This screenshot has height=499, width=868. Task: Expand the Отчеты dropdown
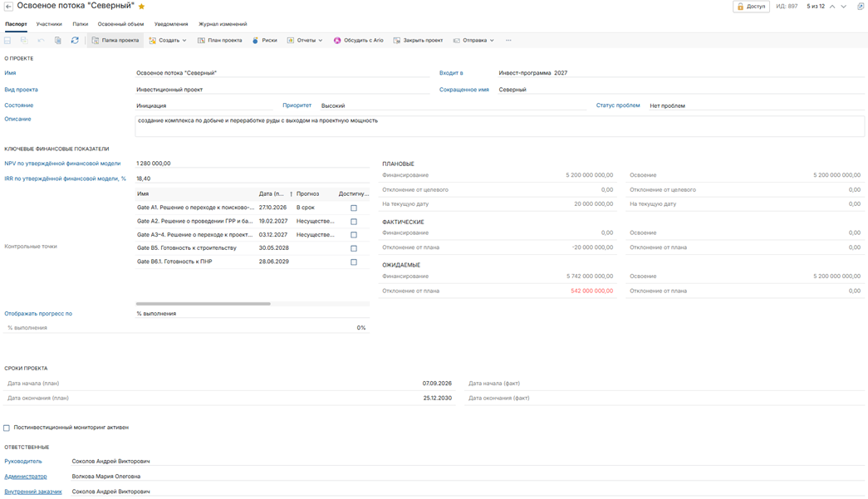305,41
